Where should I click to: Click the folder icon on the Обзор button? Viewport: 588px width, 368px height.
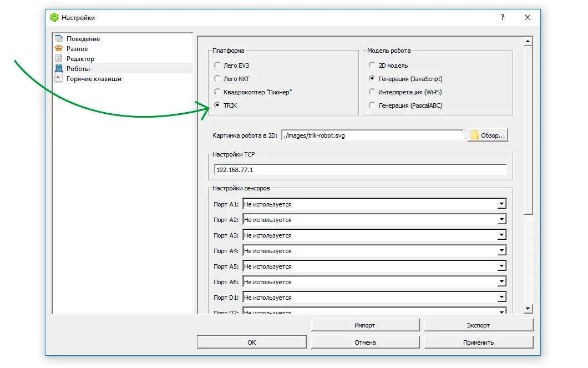pyautogui.click(x=475, y=135)
